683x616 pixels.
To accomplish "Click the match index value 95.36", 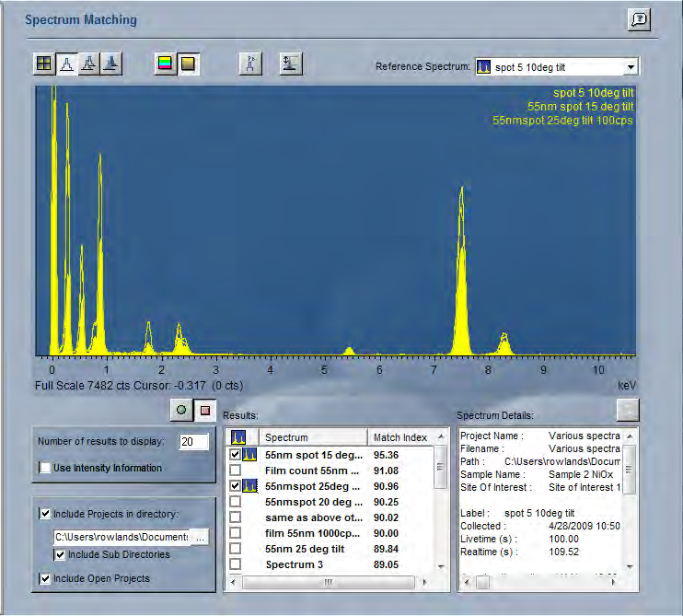I will tap(386, 455).
